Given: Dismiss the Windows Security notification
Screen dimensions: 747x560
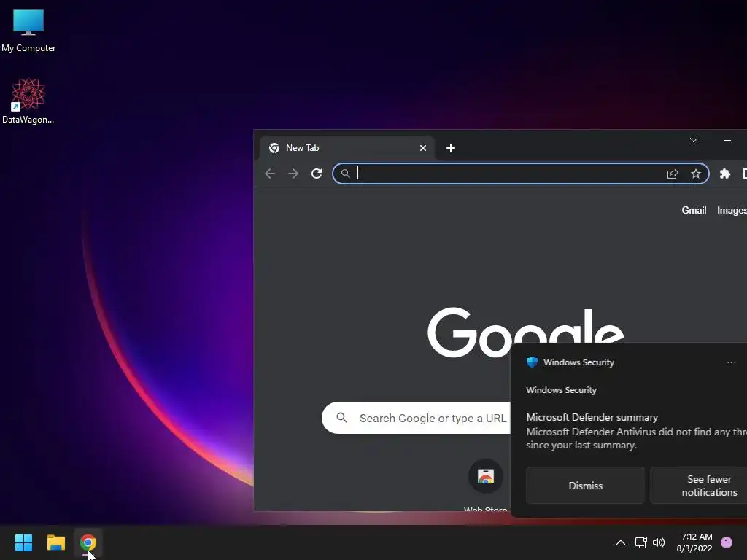Looking at the screenshot, I should pos(585,486).
